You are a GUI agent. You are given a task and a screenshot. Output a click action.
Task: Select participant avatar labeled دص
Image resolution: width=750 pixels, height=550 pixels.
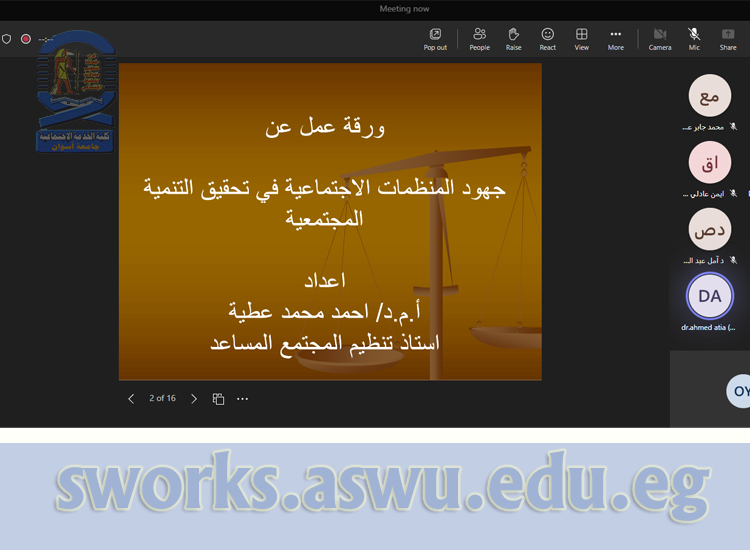click(709, 229)
